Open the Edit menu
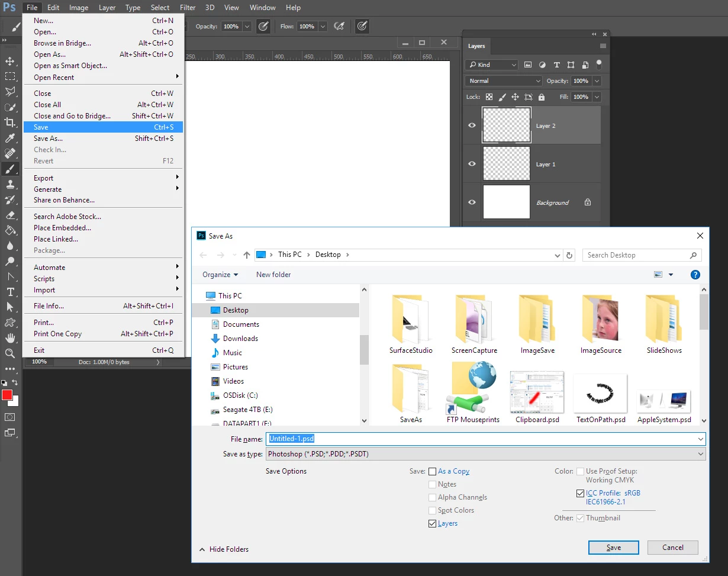The width and height of the screenshot is (728, 576). coord(53,8)
